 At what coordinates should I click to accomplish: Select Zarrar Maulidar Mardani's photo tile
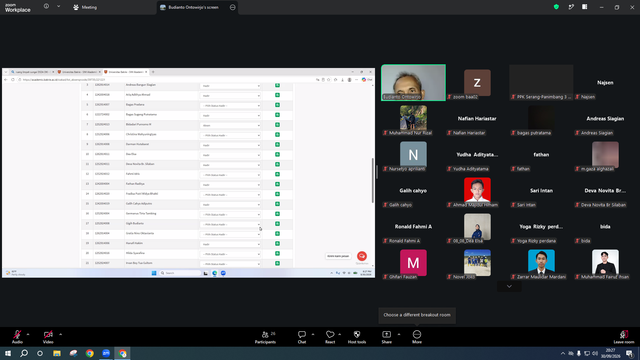click(x=541, y=262)
